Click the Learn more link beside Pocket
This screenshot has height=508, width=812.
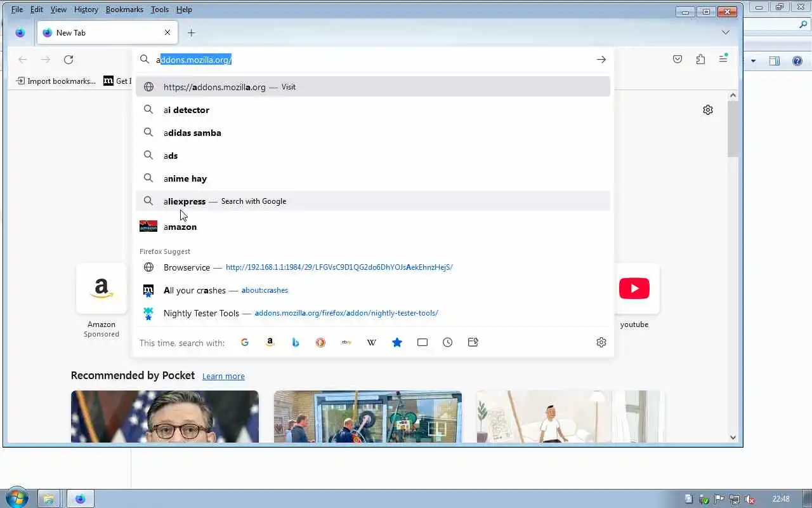[223, 376]
